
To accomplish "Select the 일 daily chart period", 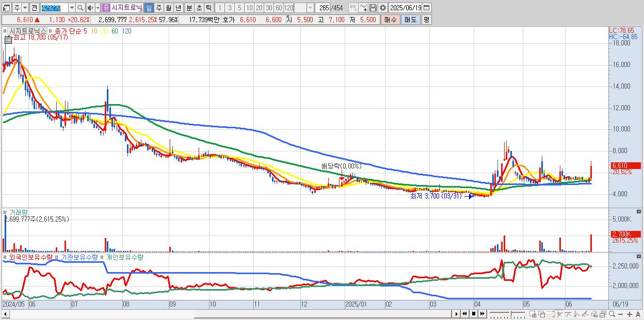I will (149, 8).
